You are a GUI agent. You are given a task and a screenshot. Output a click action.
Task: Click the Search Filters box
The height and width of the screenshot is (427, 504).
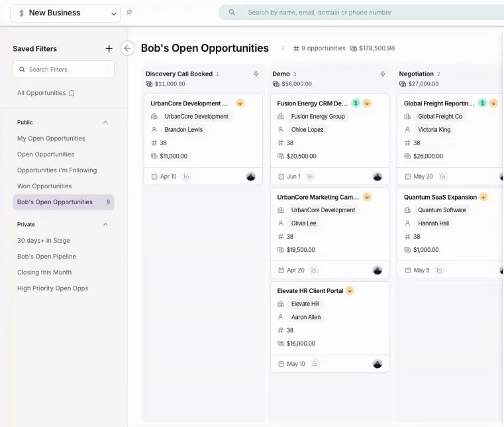point(64,70)
